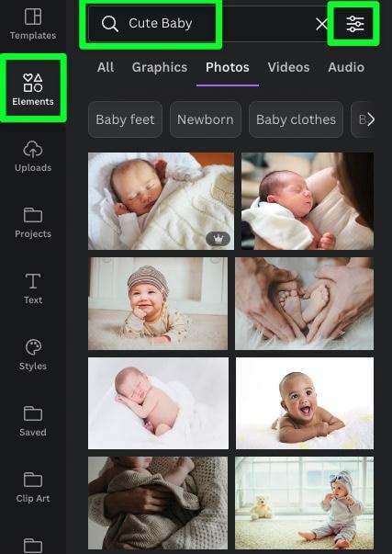This screenshot has width=392, height=554.
Task: Choose the smiling baby in striped hat photo
Action: coord(158,303)
